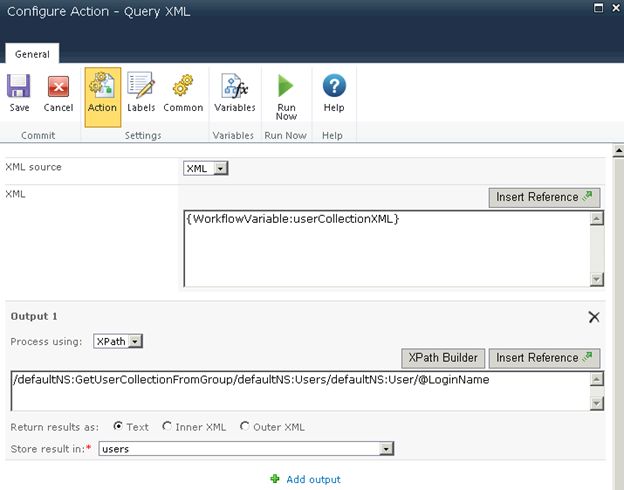Image resolution: width=624 pixels, height=490 pixels.
Task: Click the Save floppy disk icon
Action: 19,86
